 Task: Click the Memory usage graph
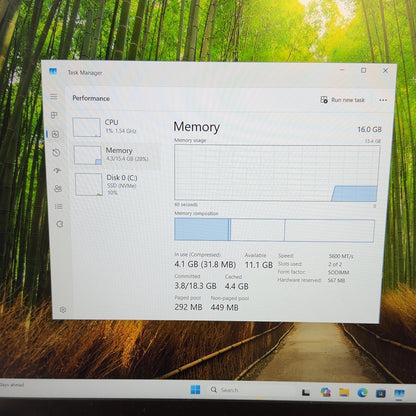[x=277, y=173]
